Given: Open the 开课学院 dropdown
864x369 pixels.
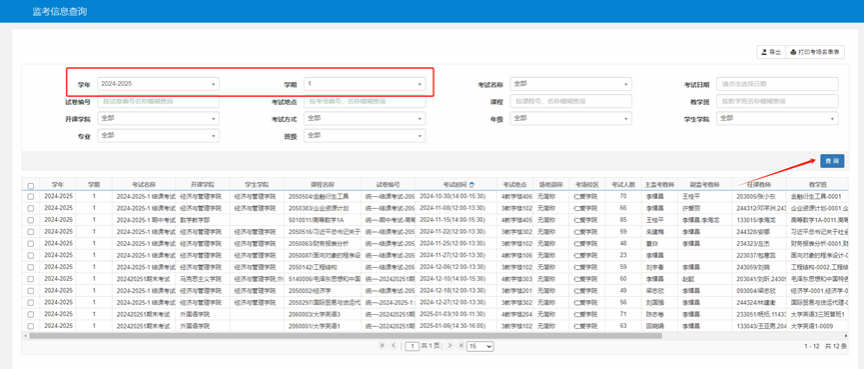Looking at the screenshot, I should click(x=158, y=118).
